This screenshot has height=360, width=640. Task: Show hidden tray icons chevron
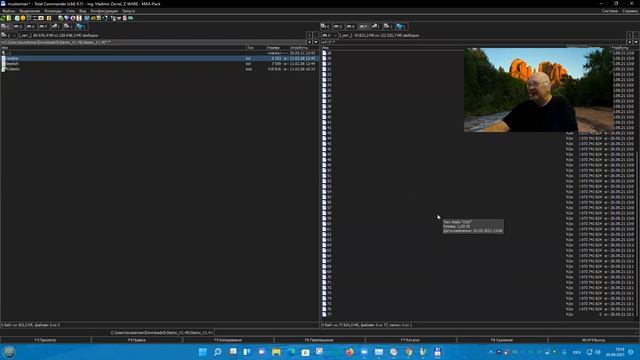[491, 352]
